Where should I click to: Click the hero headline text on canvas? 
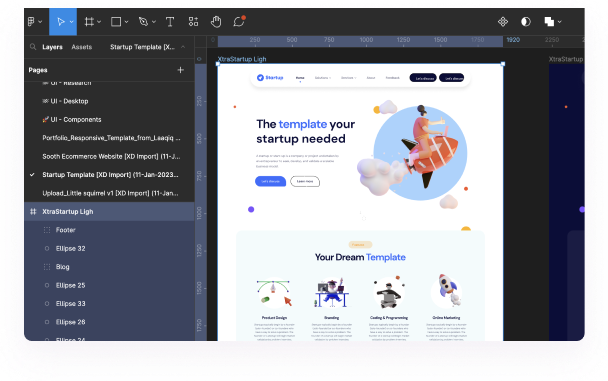point(306,131)
